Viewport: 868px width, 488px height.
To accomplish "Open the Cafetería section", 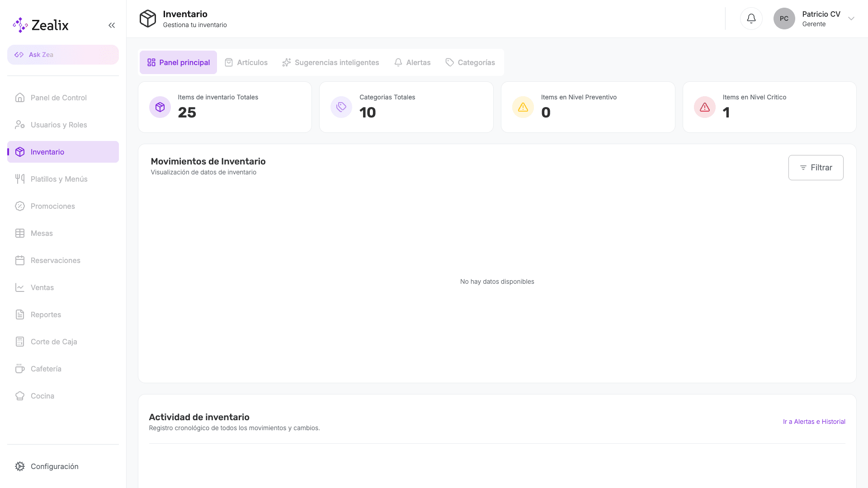I will point(63,369).
